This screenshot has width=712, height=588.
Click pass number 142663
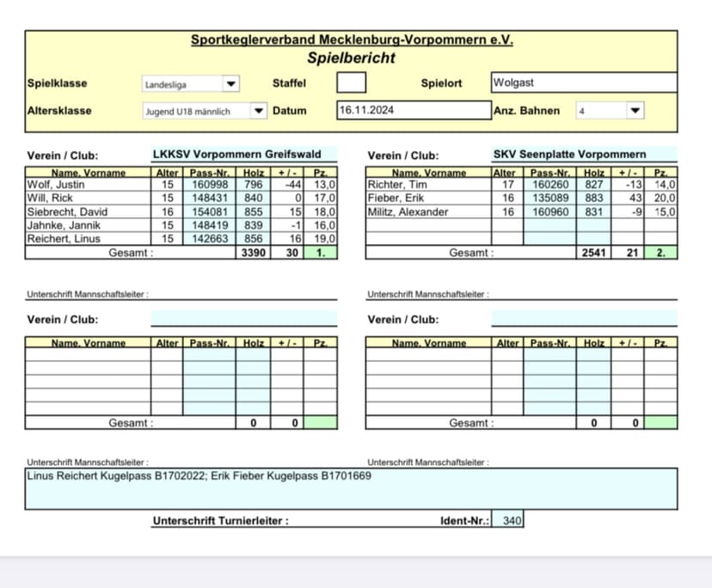tap(209, 239)
